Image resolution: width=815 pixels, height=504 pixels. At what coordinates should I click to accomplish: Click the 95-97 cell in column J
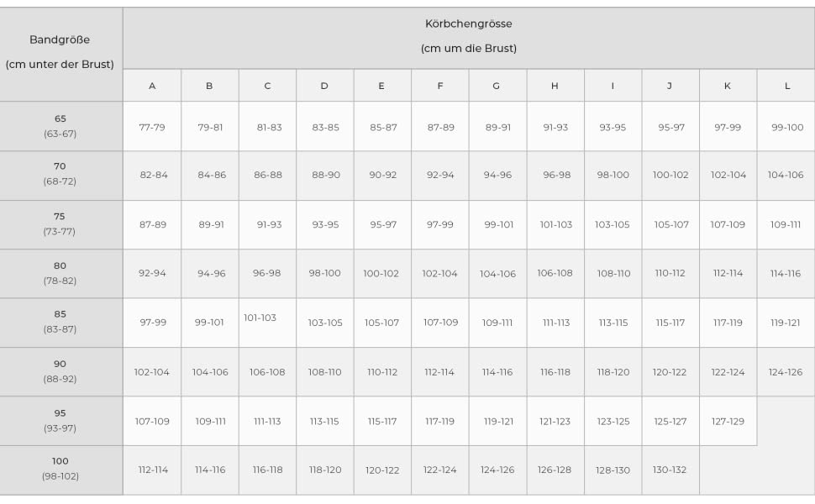670,127
